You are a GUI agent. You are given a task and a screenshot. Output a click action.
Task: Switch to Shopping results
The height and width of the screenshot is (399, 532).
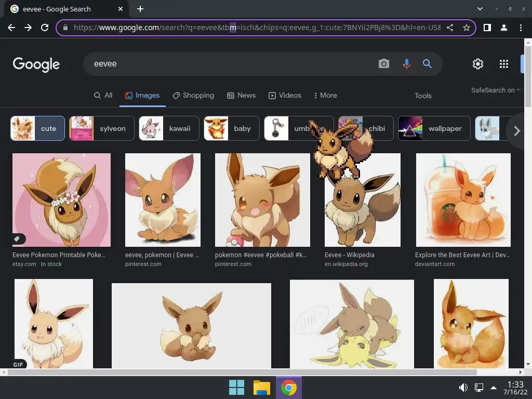click(193, 96)
